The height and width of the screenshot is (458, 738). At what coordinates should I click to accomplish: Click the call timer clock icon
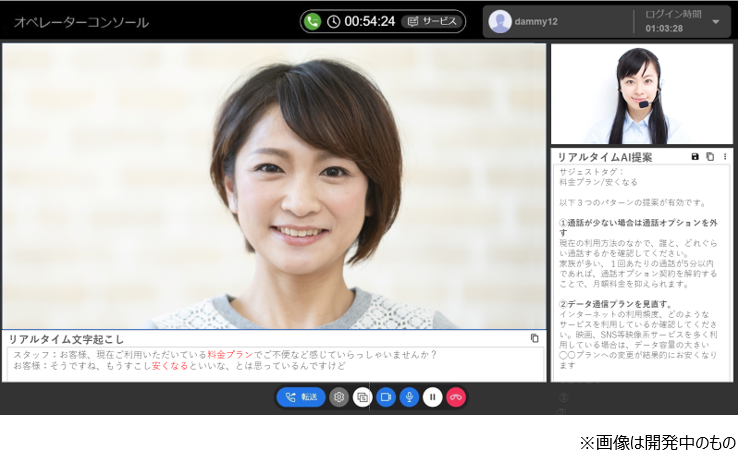click(333, 22)
